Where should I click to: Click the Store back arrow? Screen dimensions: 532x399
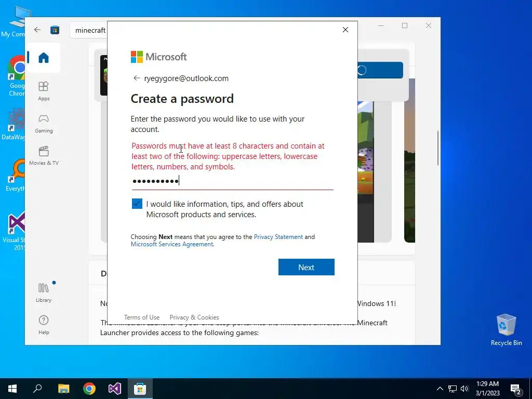(37, 30)
